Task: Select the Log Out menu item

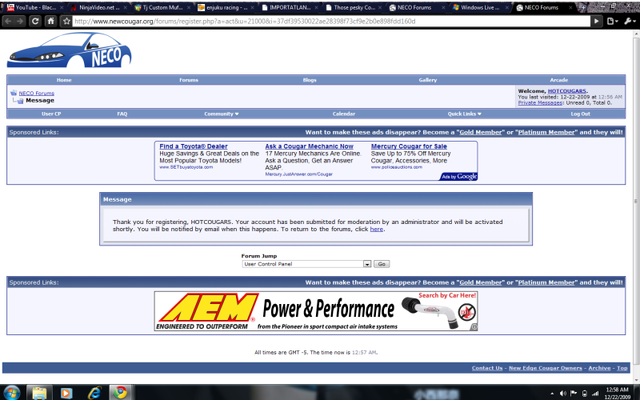Action: click(580, 114)
